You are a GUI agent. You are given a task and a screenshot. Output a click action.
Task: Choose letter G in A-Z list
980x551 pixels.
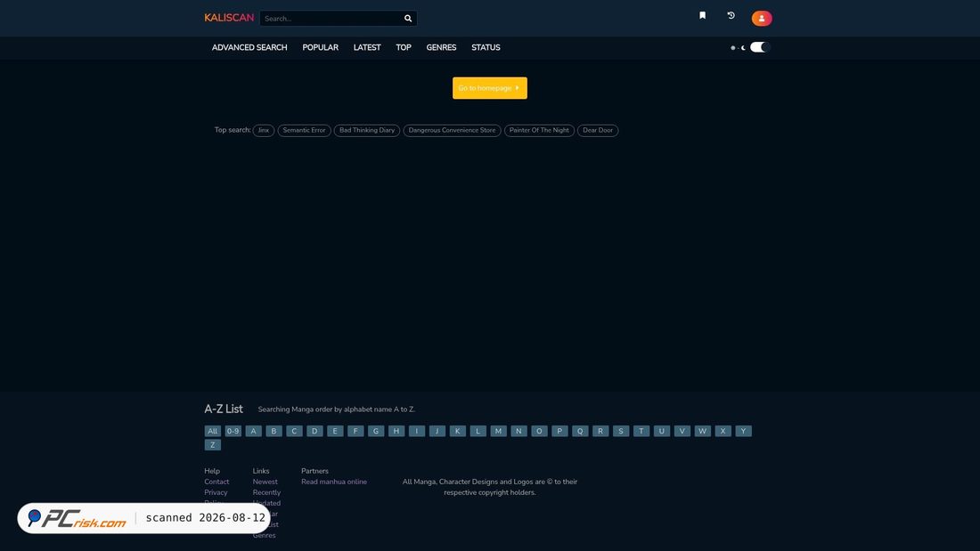376,431
